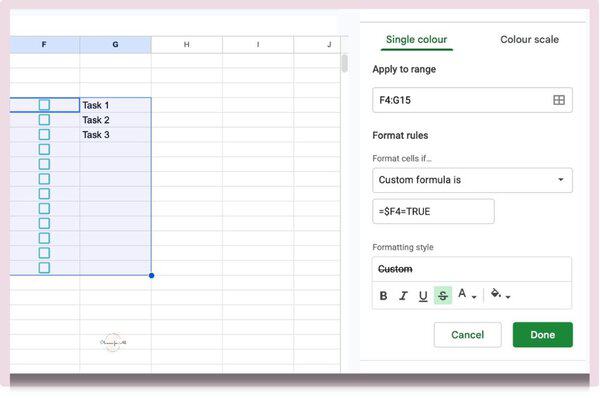600x398 pixels.
Task: Select the Task 3 cell
Action: [x=115, y=135]
